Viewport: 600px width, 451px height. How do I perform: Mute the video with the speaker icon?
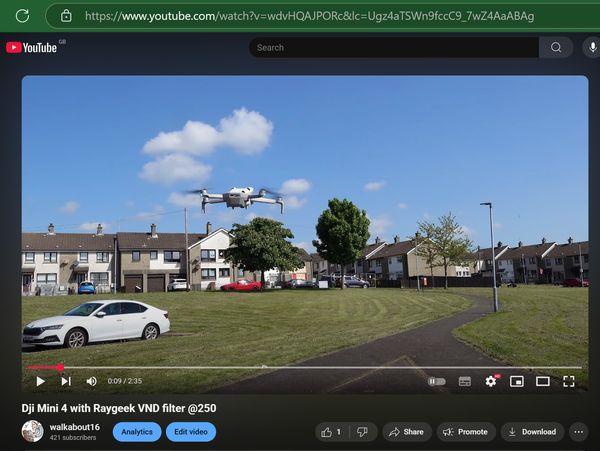pyautogui.click(x=91, y=381)
